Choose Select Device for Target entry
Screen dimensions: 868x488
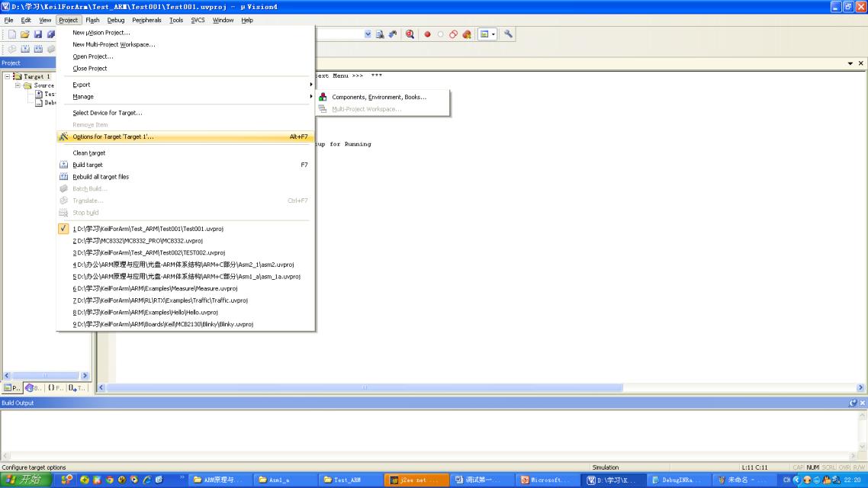185,113
